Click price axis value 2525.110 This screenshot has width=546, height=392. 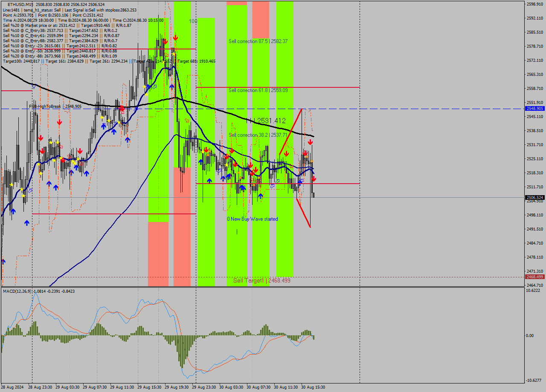535,159
